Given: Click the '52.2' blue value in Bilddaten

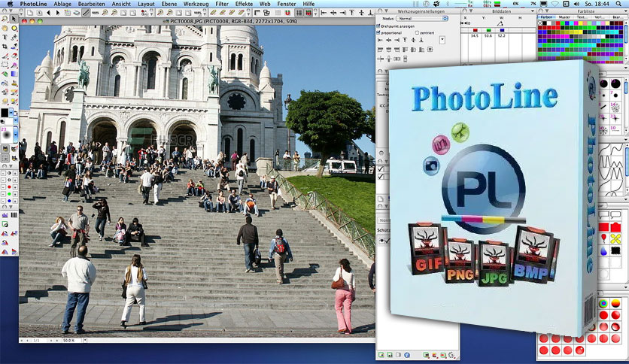Looking at the screenshot, I should 501,36.
